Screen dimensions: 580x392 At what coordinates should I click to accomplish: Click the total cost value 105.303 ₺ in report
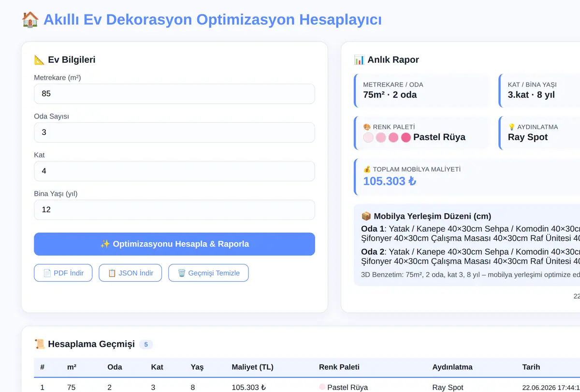point(390,181)
